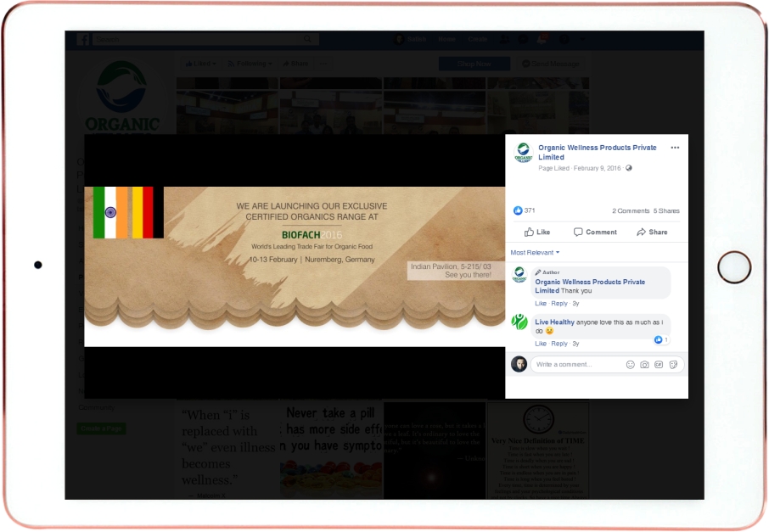View the 2 Comments count link
The width and height of the screenshot is (769, 532).
tap(631, 210)
